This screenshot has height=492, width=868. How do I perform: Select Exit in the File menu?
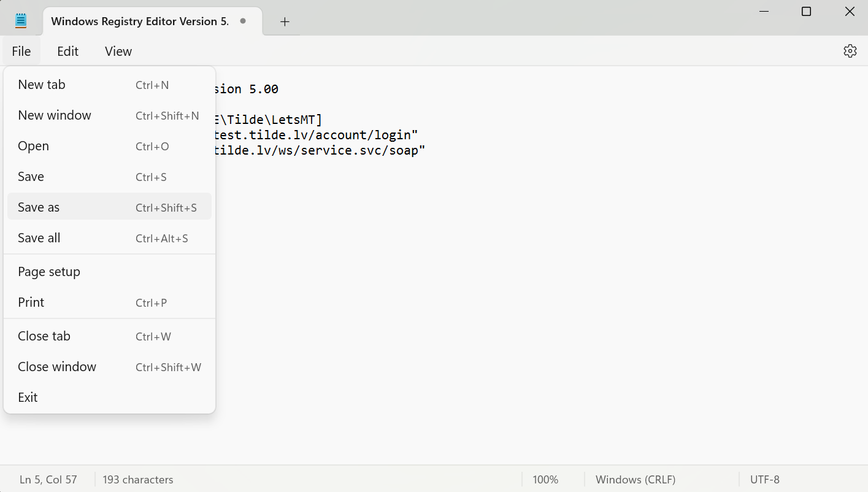click(109, 398)
